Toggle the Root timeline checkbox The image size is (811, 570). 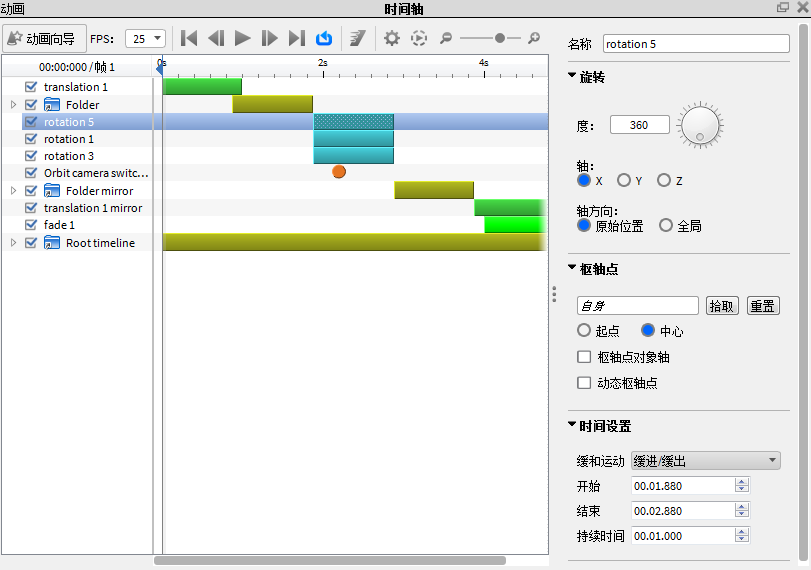[x=31, y=243]
